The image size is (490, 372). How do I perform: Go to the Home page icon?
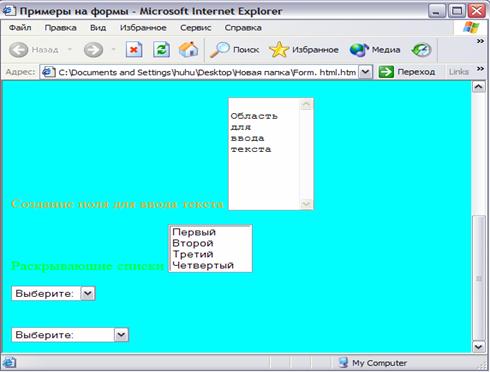click(x=188, y=49)
